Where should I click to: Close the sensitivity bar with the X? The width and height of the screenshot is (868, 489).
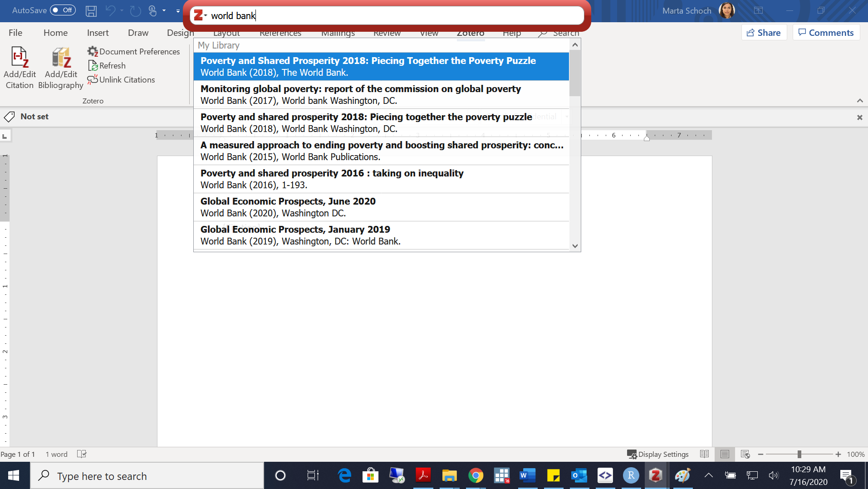(859, 117)
